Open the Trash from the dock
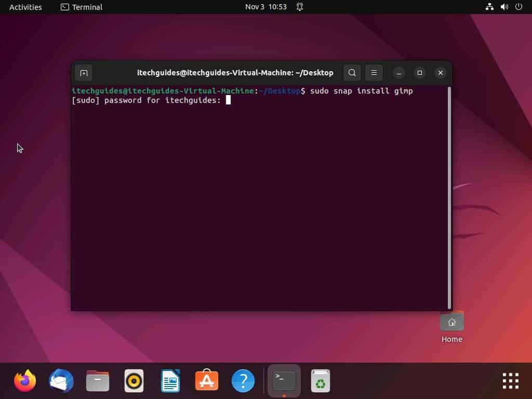532x399 pixels. click(x=321, y=380)
